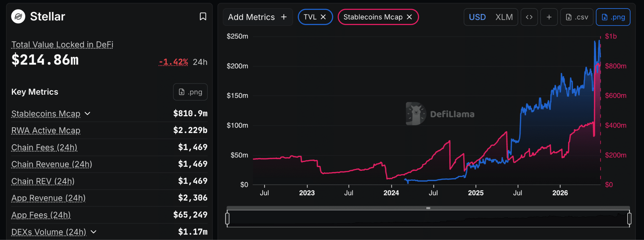The height and width of the screenshot is (240, 644).
Task: Click the top grip of the range selector
Action: click(x=428, y=208)
